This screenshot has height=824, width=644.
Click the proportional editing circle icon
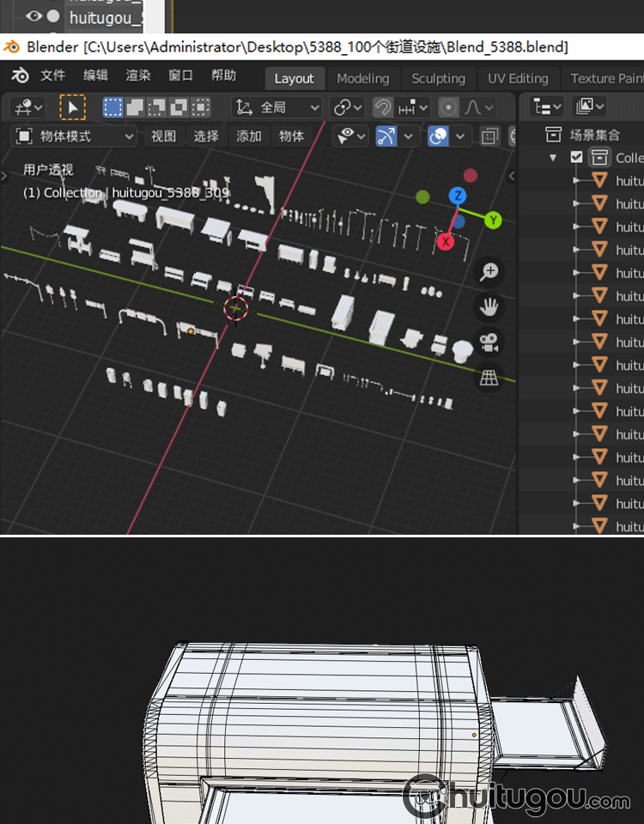coord(448,107)
